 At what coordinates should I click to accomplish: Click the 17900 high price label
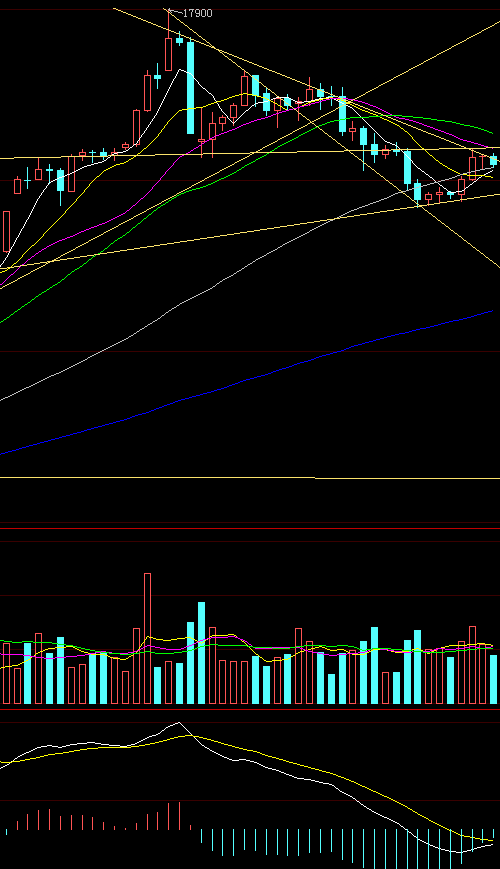[x=197, y=13]
